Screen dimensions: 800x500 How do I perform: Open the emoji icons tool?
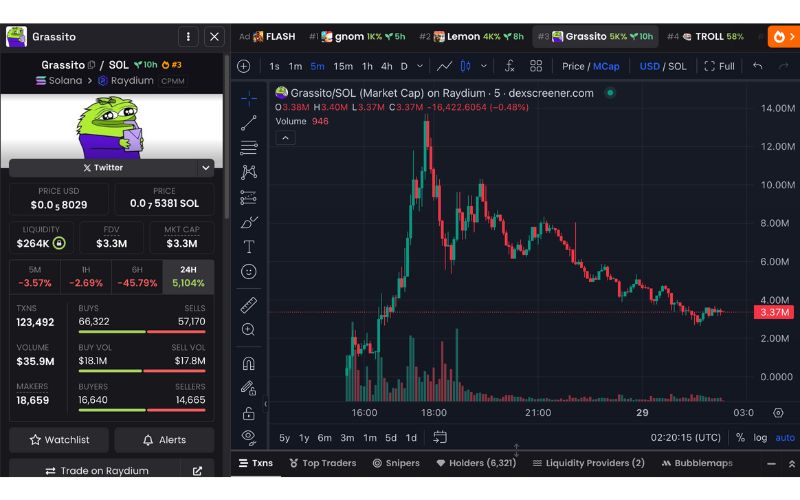coord(248,271)
